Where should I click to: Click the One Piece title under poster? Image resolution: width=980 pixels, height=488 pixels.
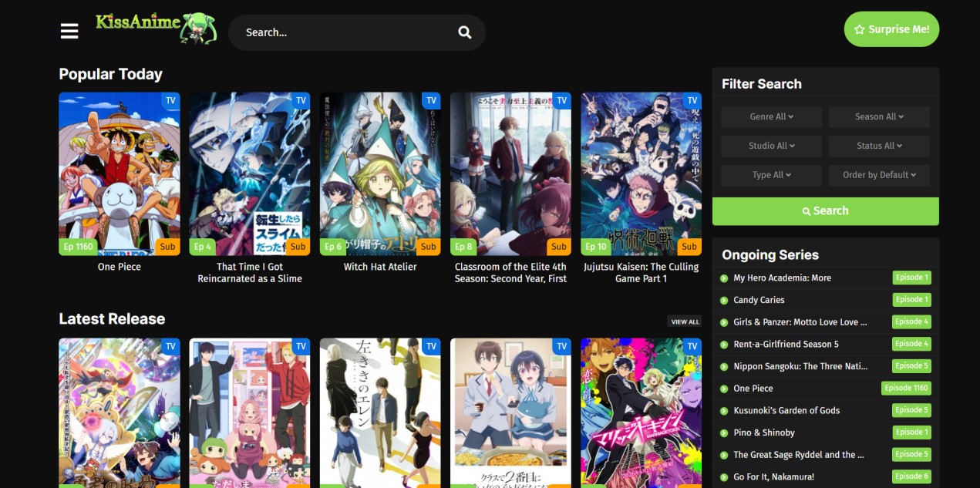tap(120, 267)
